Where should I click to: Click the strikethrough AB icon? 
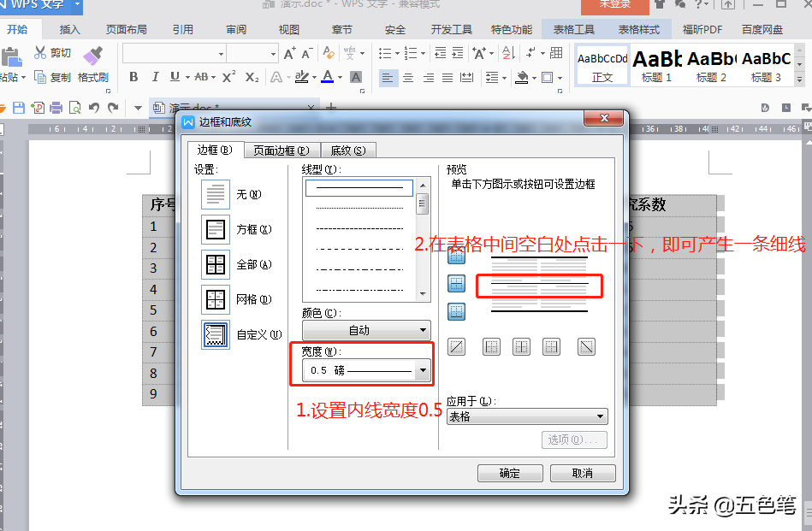tap(201, 77)
